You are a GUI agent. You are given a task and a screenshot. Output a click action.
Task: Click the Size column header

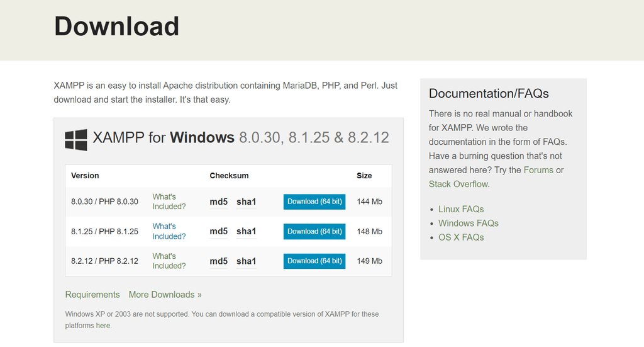click(x=364, y=176)
